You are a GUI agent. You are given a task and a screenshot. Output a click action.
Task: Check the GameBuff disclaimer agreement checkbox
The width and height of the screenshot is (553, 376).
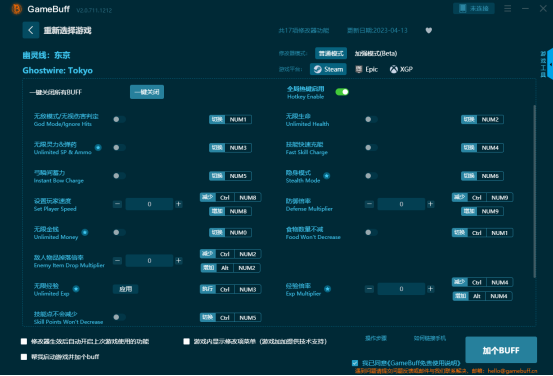355,363
